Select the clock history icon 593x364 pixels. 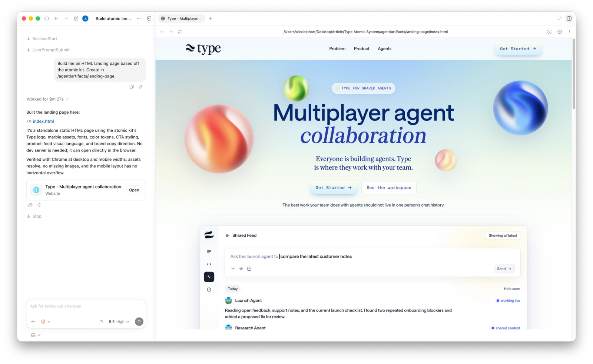coord(209,290)
